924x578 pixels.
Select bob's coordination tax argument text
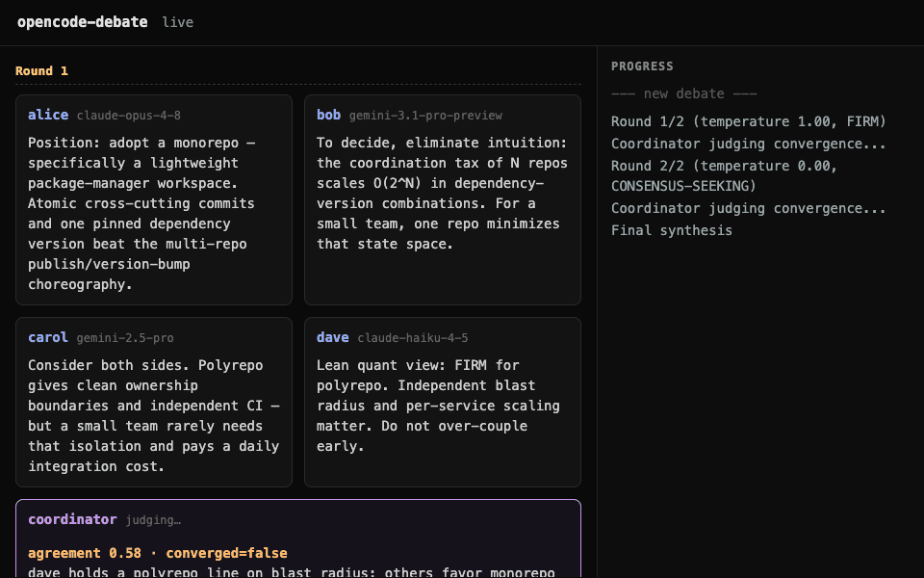pos(442,194)
